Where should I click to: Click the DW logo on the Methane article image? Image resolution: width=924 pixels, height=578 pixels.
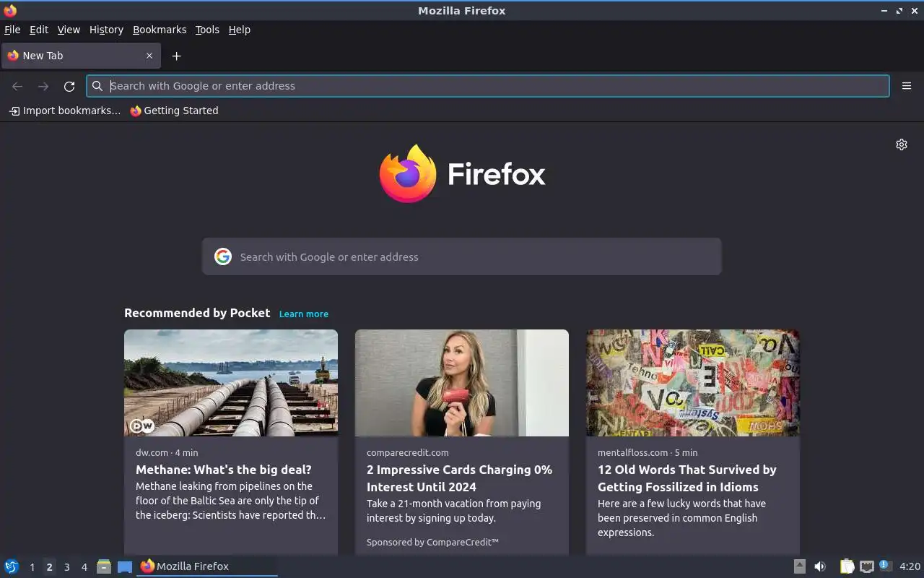click(141, 426)
